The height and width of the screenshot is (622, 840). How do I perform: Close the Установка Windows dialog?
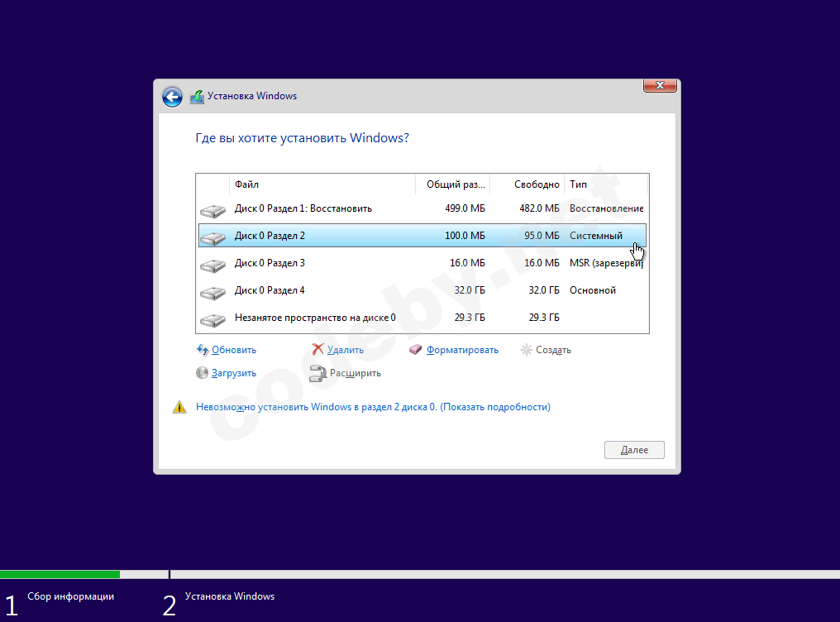coord(660,85)
